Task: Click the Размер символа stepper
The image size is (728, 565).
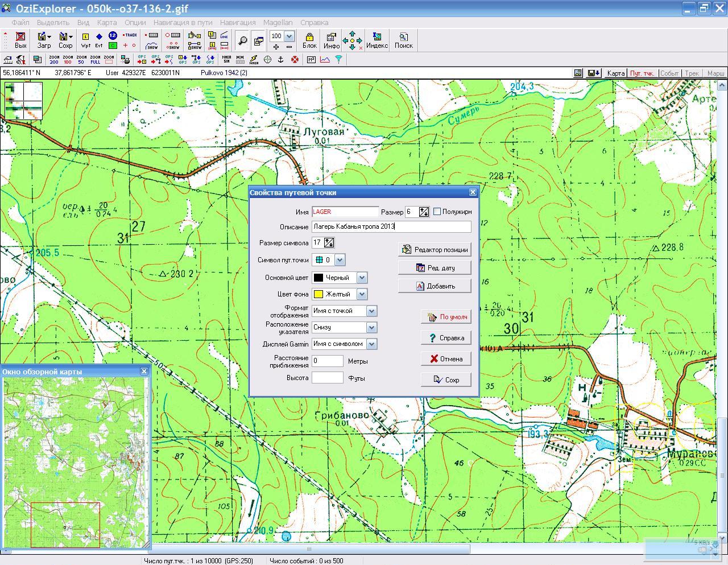Action: coord(329,242)
